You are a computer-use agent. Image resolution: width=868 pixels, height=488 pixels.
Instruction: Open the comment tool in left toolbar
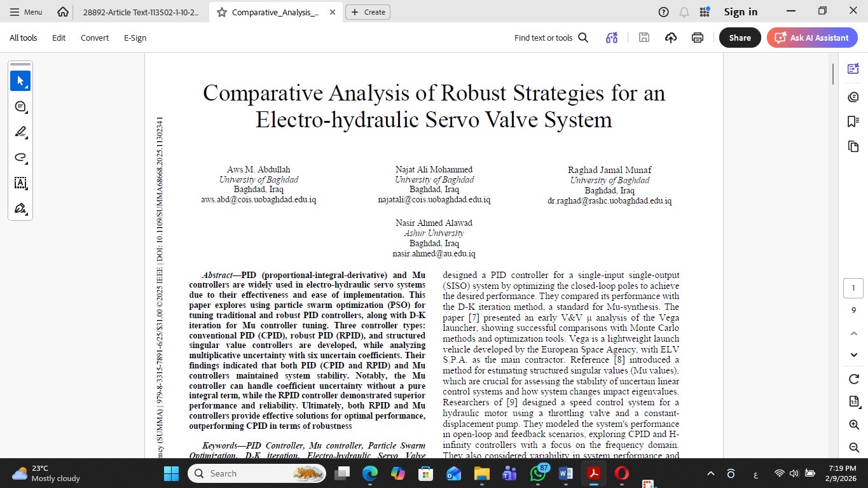[20, 107]
